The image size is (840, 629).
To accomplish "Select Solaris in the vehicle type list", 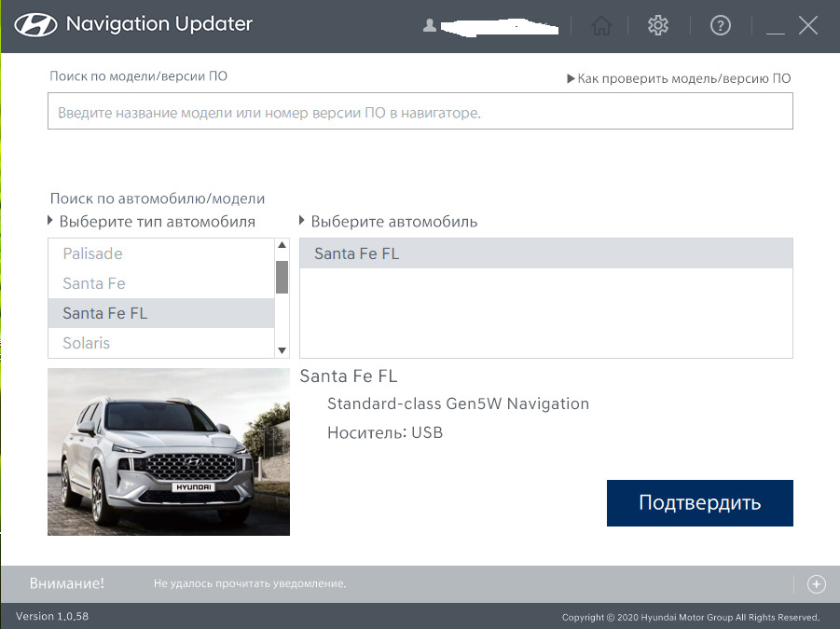I will coord(161,343).
